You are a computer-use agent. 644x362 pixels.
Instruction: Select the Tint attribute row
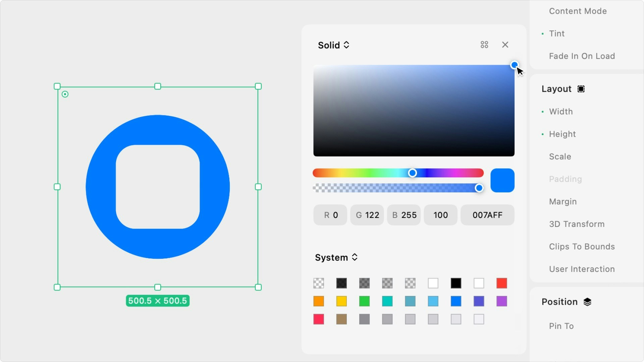pos(556,34)
